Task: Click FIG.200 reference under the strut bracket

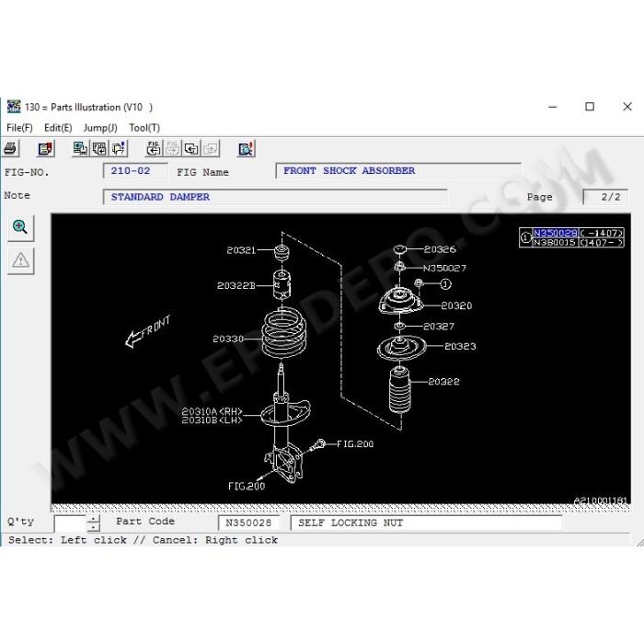Action: (x=247, y=487)
